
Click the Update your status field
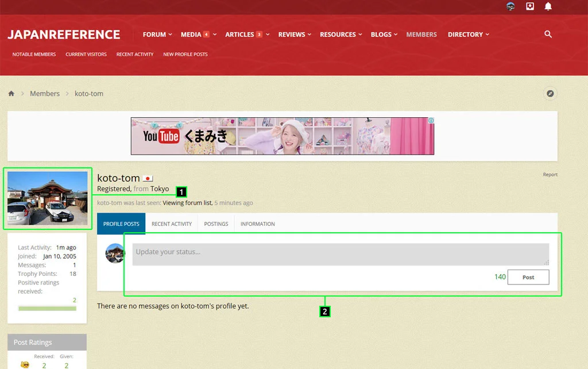click(341, 254)
